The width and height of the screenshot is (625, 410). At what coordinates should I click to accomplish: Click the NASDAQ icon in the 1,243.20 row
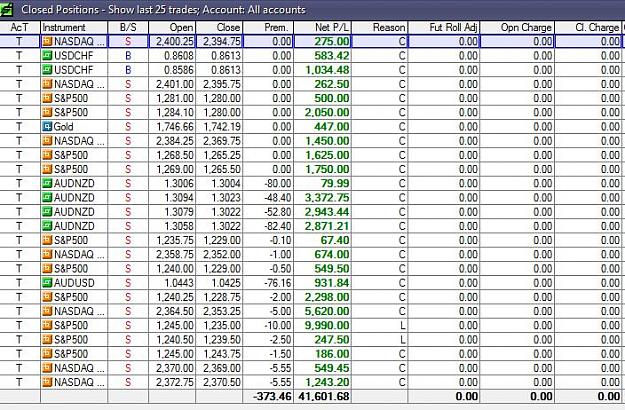pyautogui.click(x=47, y=382)
